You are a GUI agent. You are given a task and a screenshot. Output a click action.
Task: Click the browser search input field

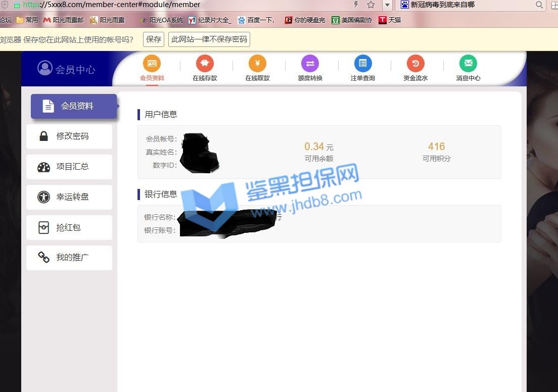(470, 5)
